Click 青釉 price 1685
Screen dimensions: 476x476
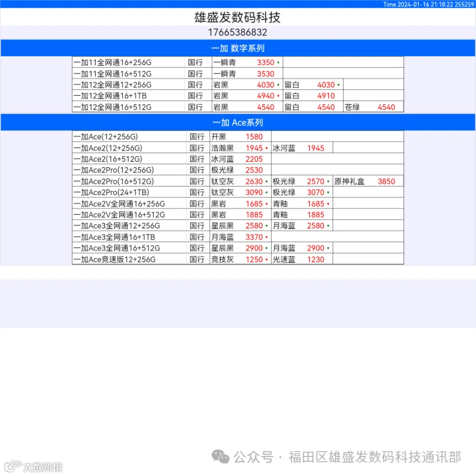coord(316,204)
